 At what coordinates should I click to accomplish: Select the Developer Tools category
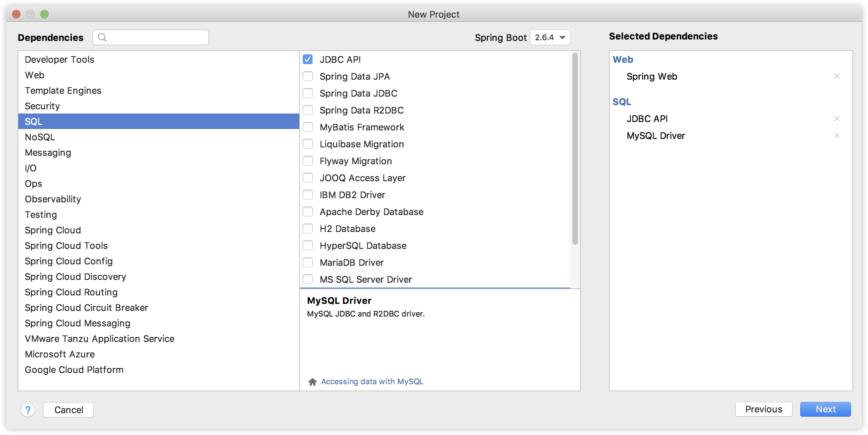pyautogui.click(x=59, y=60)
